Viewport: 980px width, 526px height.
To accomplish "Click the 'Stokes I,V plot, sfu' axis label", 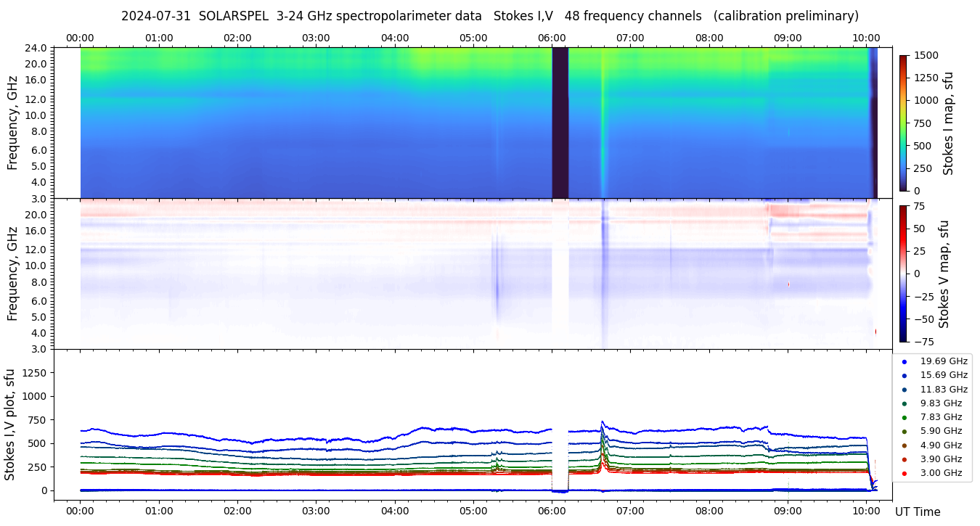I will tap(10, 424).
